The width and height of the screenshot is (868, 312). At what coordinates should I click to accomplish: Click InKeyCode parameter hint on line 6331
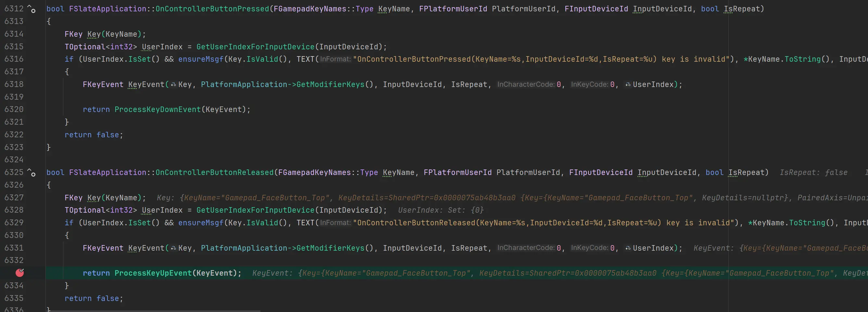(589, 248)
